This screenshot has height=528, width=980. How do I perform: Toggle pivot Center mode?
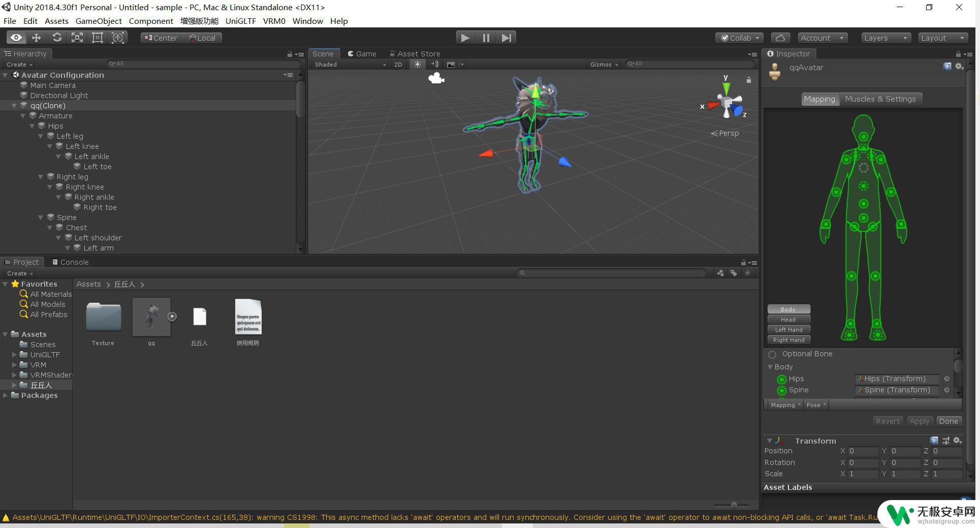click(161, 38)
